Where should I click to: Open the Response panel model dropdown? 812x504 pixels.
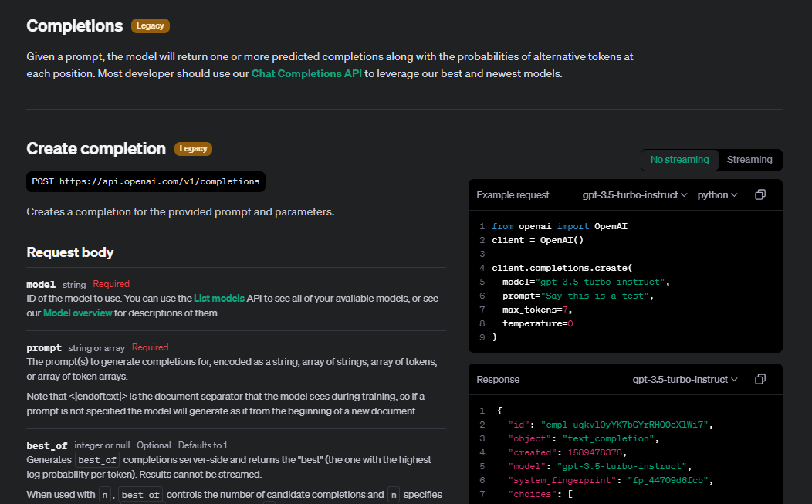coord(685,380)
